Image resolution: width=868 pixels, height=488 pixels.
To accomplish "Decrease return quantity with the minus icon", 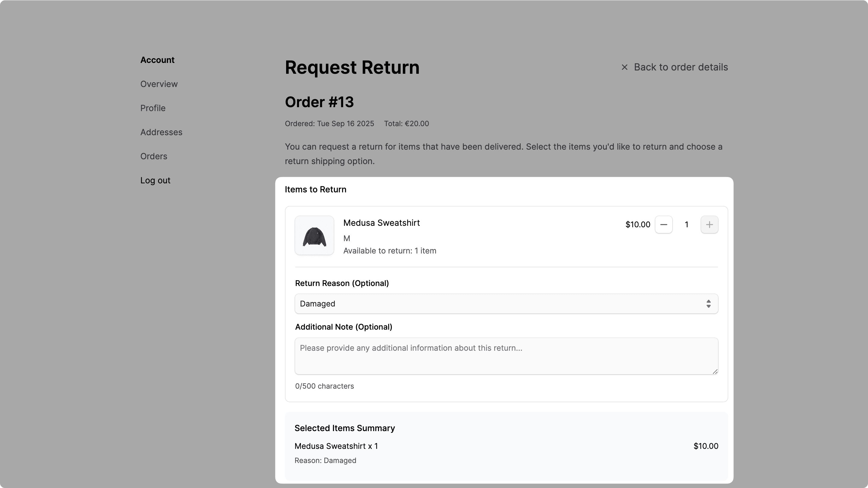I will click(664, 224).
